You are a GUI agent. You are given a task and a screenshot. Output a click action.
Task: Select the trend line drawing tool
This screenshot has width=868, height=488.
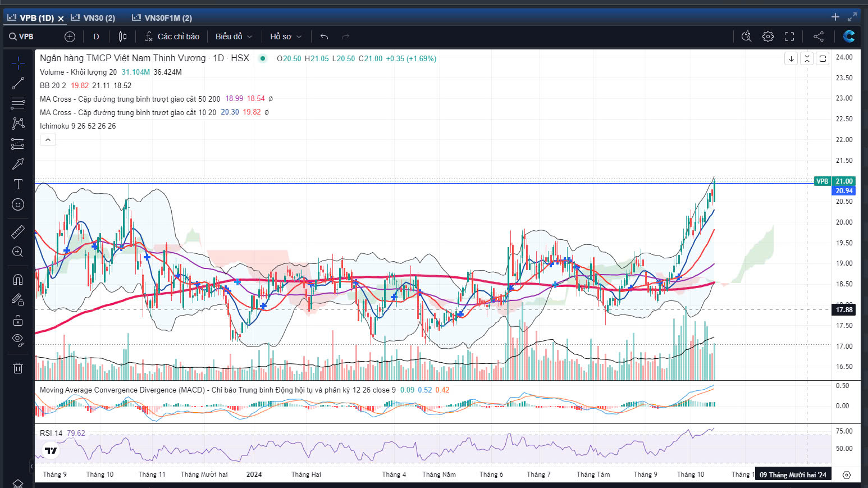coord(18,83)
